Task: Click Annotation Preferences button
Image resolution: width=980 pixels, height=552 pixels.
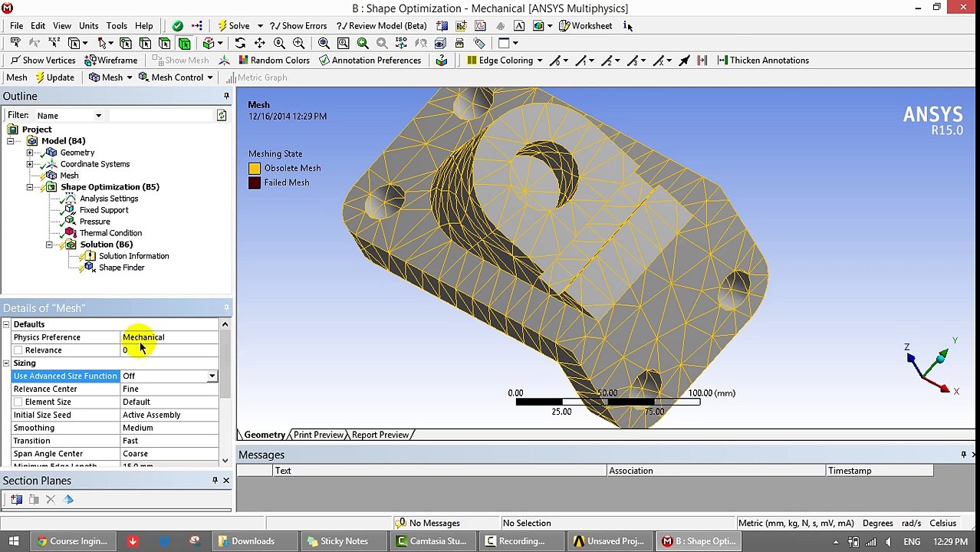Action: 370,61
